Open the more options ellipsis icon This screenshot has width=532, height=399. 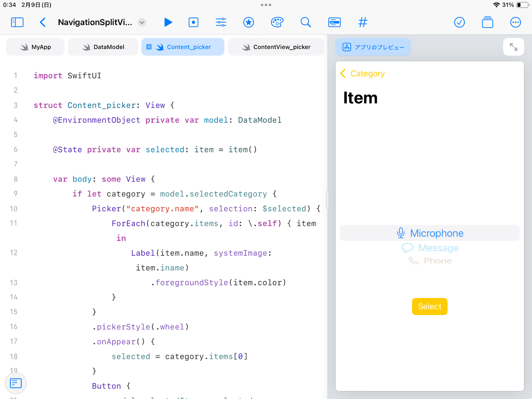point(515,22)
